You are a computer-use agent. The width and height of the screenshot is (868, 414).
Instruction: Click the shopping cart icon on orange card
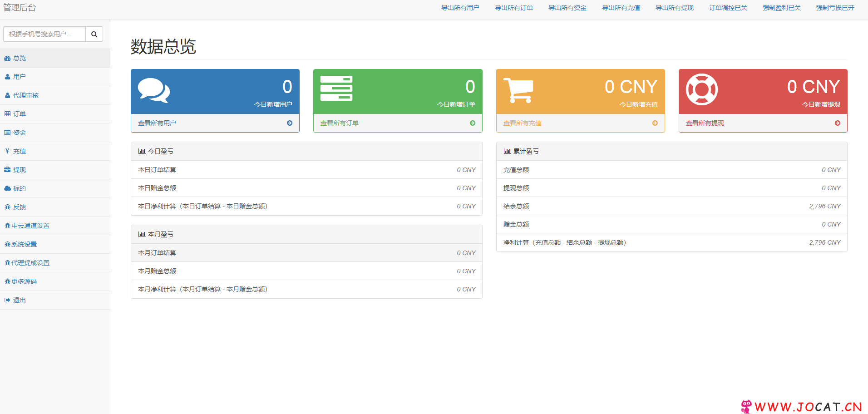pos(518,90)
